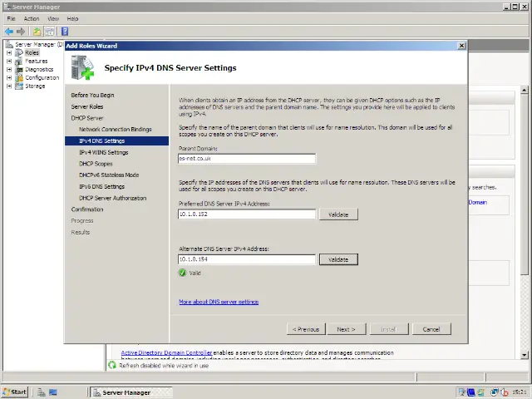Screen dimensions: 532x399
Task: Click the volume tray icon with red mark
Action: pyautogui.click(x=505, y=392)
